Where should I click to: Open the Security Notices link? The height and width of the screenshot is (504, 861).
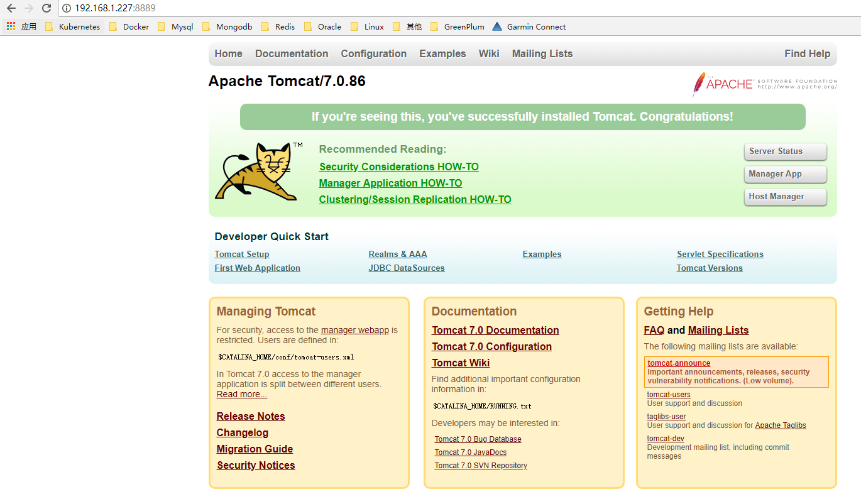[x=256, y=466]
